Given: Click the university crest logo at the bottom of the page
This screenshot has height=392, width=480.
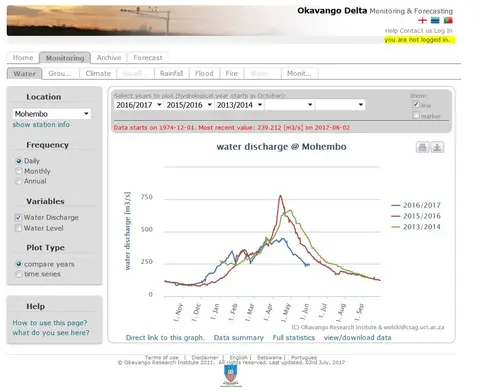Looking at the screenshot, I should point(231,376).
